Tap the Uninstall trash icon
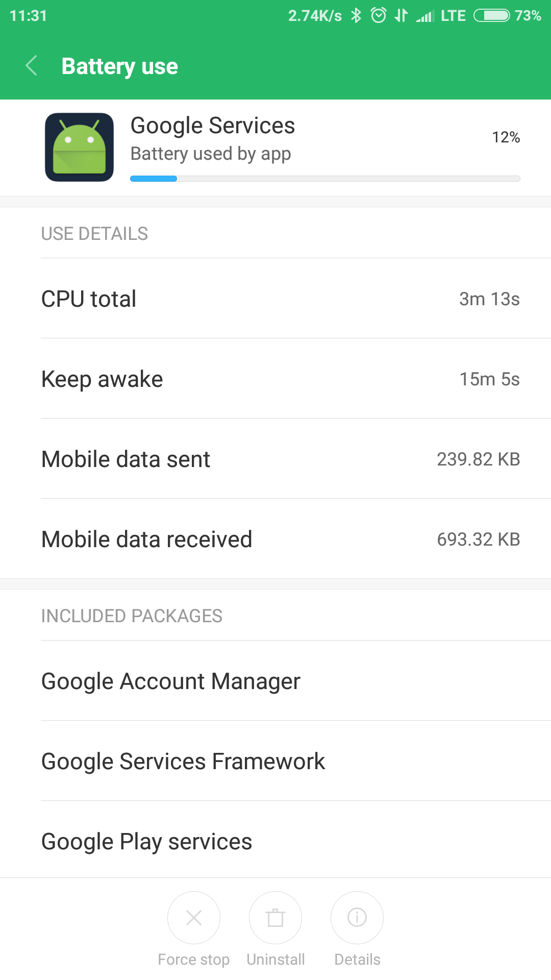 point(275,917)
